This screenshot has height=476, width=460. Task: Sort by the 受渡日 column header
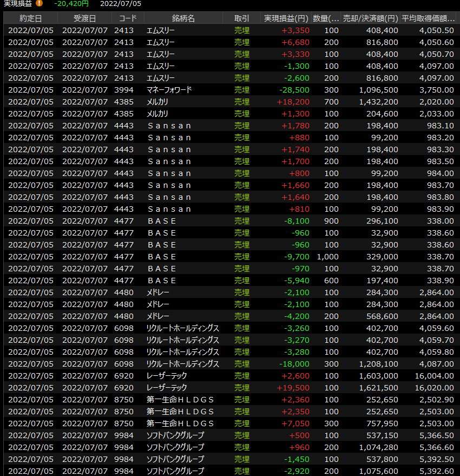[x=84, y=18]
